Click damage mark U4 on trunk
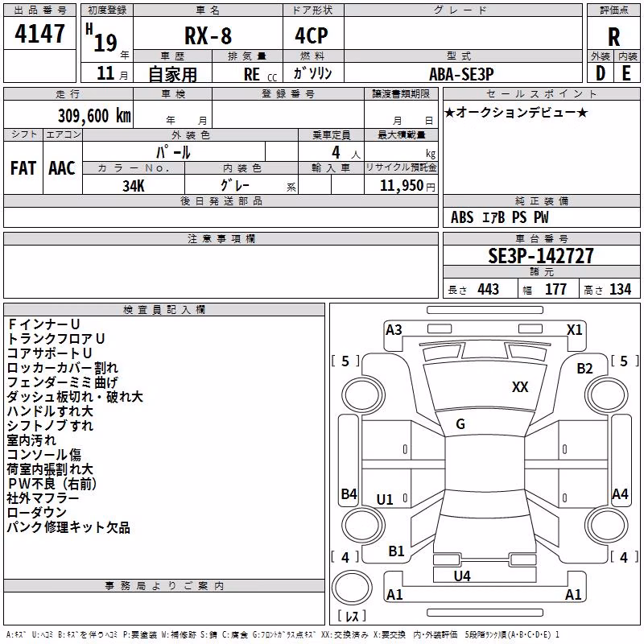 [462, 576]
